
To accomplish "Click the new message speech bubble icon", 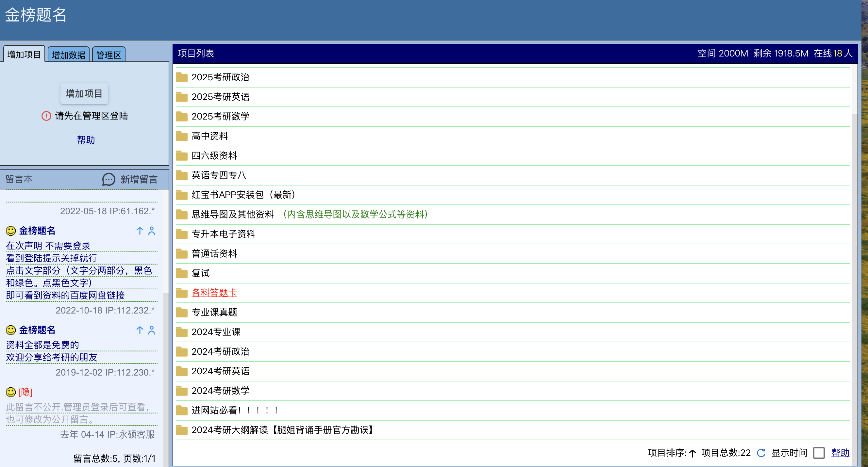I will 108,180.
